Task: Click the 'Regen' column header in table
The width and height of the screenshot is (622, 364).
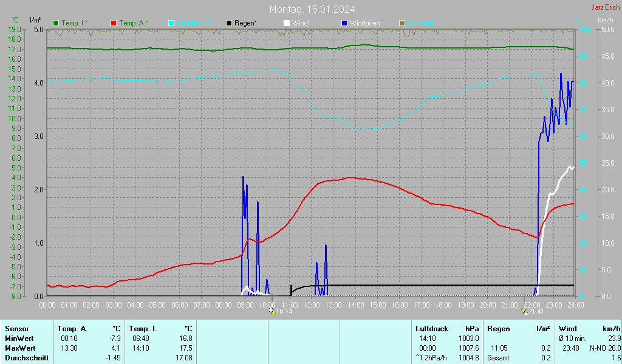Action: 499,329
